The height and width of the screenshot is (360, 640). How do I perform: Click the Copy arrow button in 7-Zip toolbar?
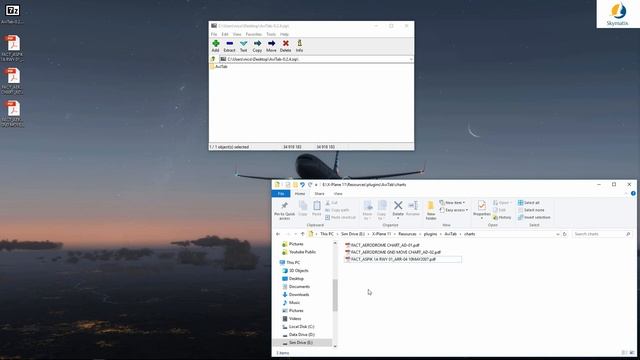257,46
